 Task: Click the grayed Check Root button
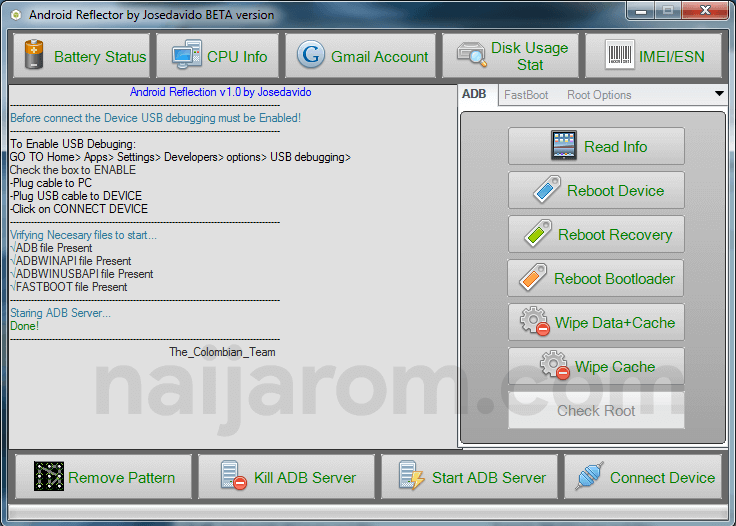[596, 411]
